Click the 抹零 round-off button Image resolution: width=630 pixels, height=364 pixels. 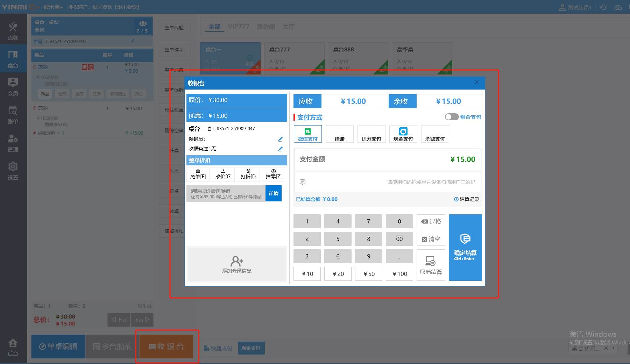[273, 174]
